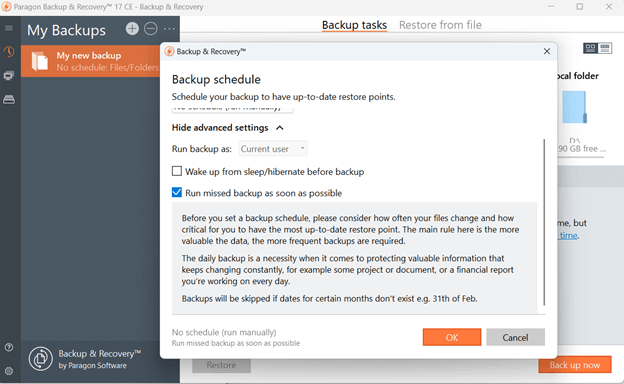Image resolution: width=624 pixels, height=384 pixels.
Task: Switch to tile view icon
Action: coord(591,48)
